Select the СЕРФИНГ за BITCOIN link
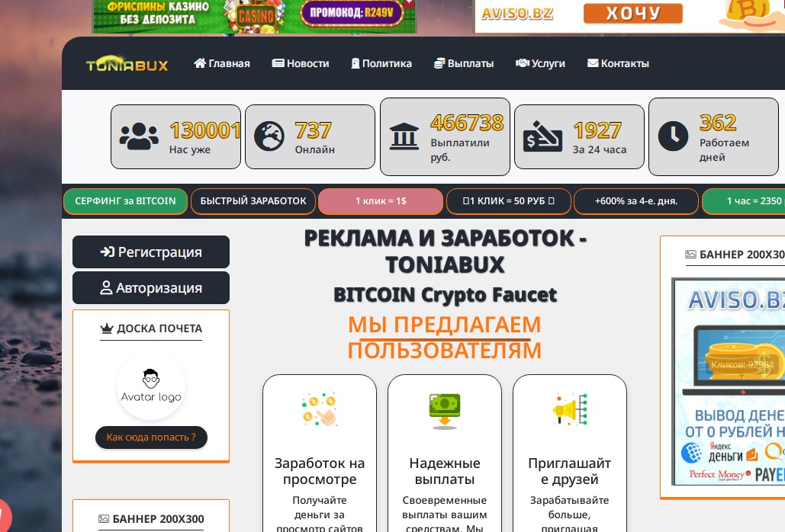The height and width of the screenshot is (532, 785). tap(125, 201)
